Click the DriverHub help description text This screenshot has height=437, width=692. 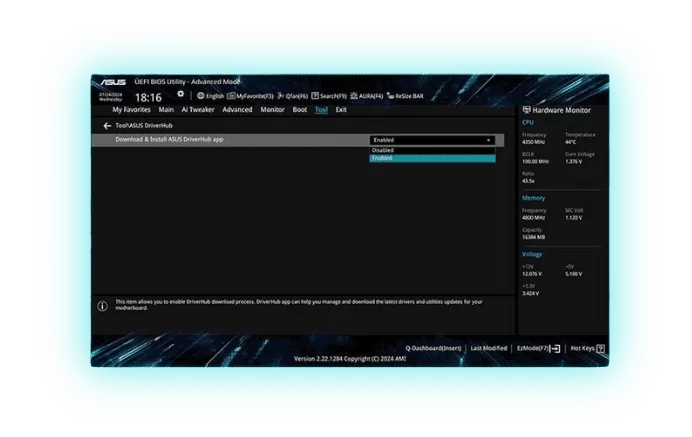point(299,305)
